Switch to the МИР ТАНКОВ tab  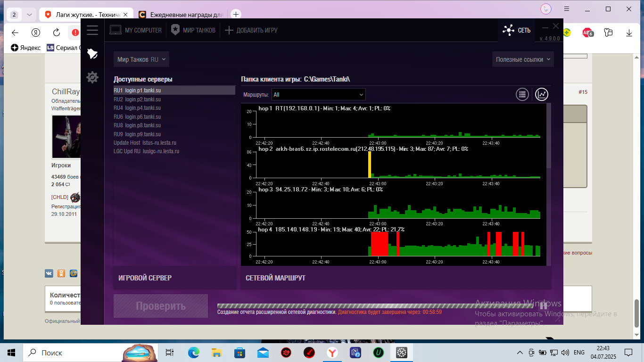193,30
